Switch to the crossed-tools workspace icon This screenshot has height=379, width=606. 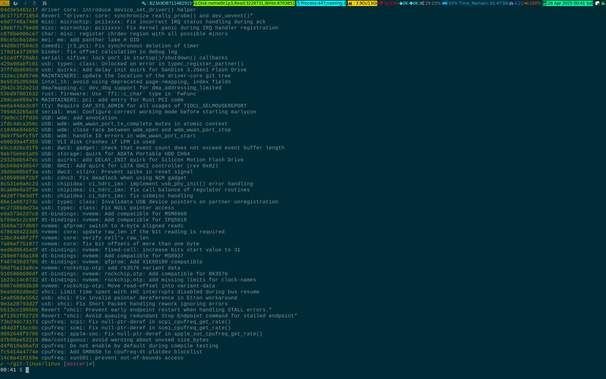44,3
